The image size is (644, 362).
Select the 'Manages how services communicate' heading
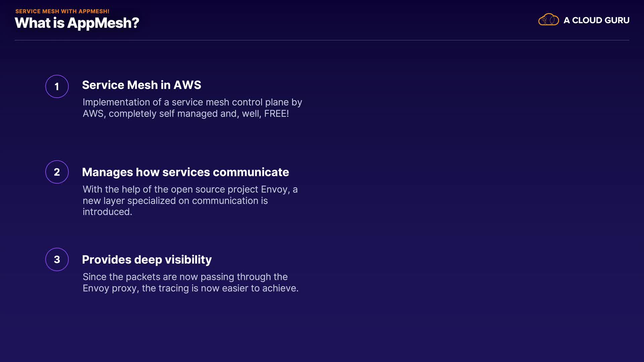click(x=185, y=172)
